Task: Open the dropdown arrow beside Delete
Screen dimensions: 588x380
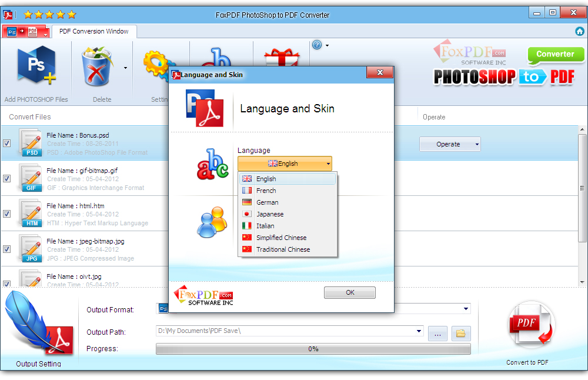Action: 125,68
